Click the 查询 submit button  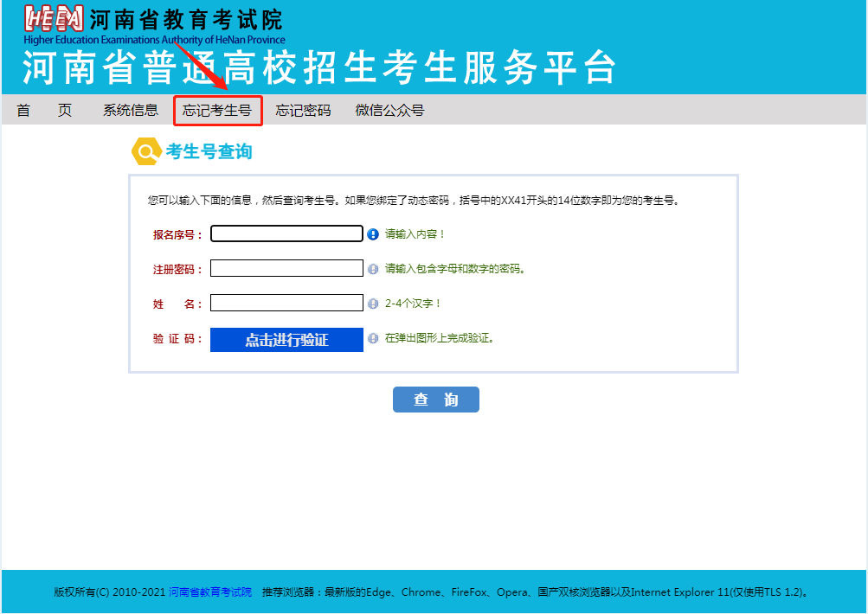point(435,400)
